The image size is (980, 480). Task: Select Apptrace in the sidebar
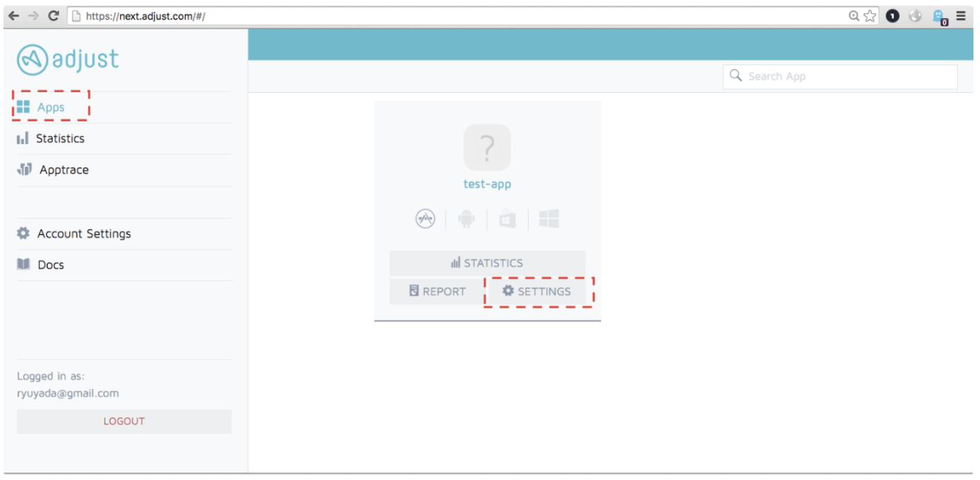point(64,170)
